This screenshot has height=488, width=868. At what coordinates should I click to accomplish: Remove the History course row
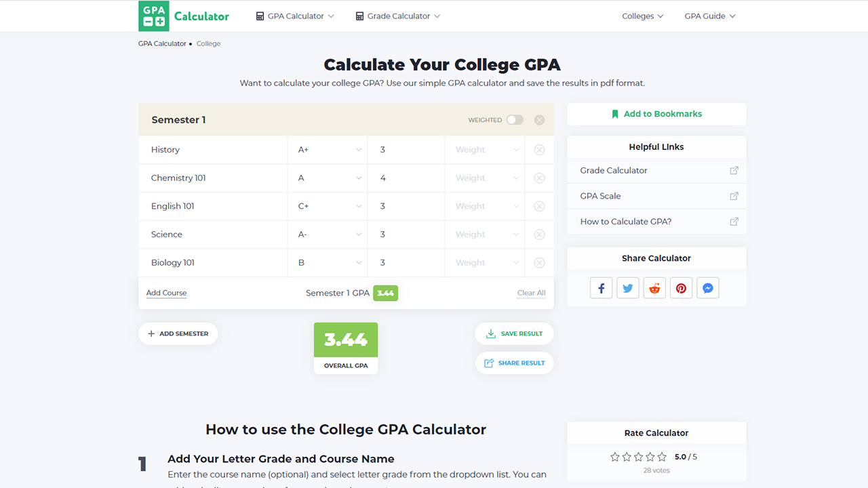tap(539, 150)
